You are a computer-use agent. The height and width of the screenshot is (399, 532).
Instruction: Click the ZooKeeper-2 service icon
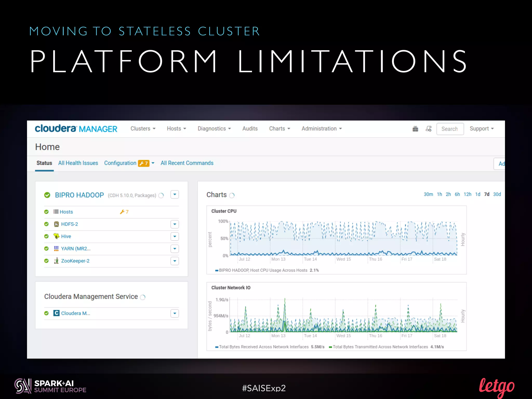point(56,261)
